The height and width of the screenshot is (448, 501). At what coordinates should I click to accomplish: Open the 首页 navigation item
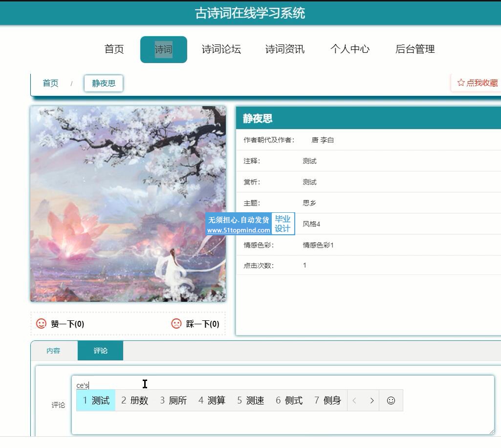tap(114, 49)
